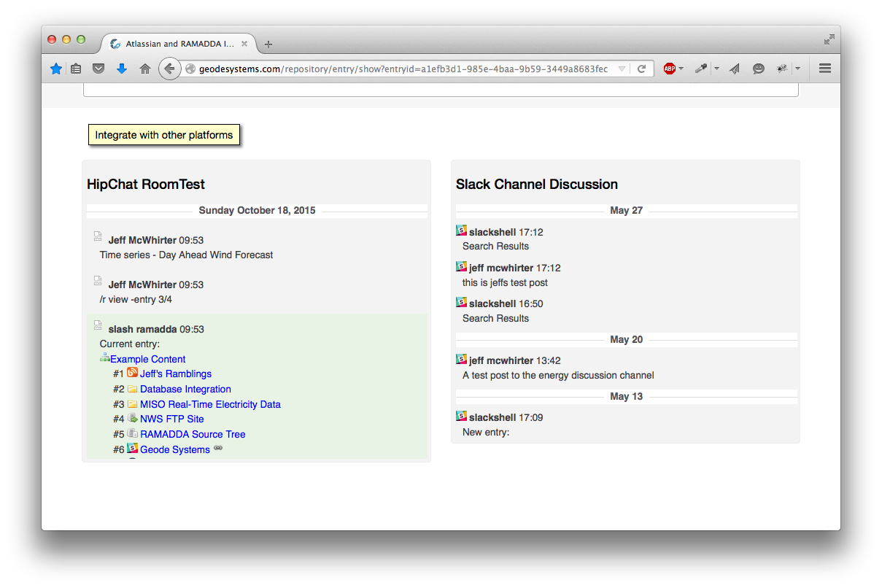This screenshot has height=588, width=882.
Task: Select the eyedropper color picker icon
Action: 700,69
